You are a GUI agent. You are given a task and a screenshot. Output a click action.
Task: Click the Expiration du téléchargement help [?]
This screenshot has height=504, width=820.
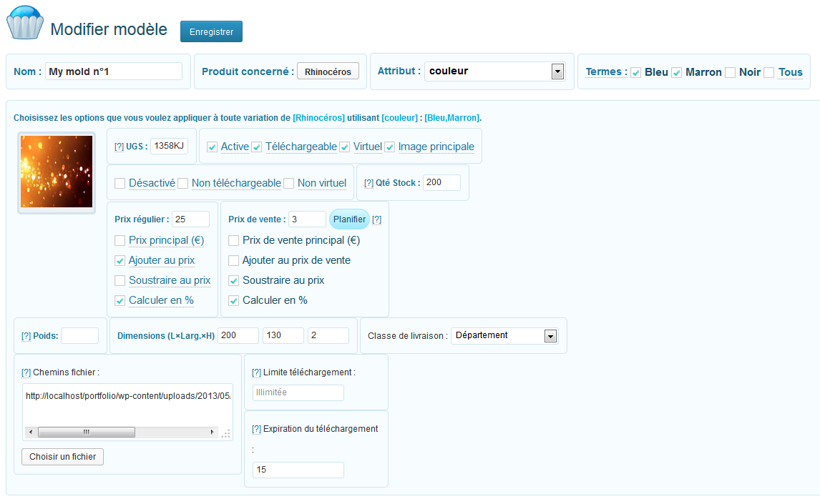[256, 430]
